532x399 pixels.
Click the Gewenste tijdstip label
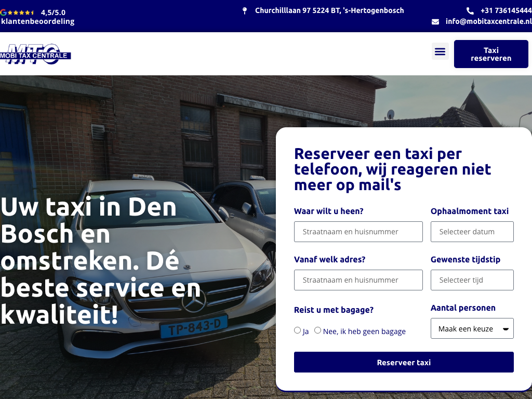click(x=465, y=259)
